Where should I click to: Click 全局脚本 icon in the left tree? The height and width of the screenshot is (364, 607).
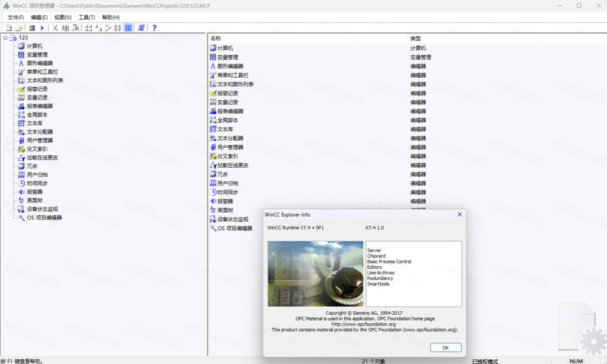21,114
